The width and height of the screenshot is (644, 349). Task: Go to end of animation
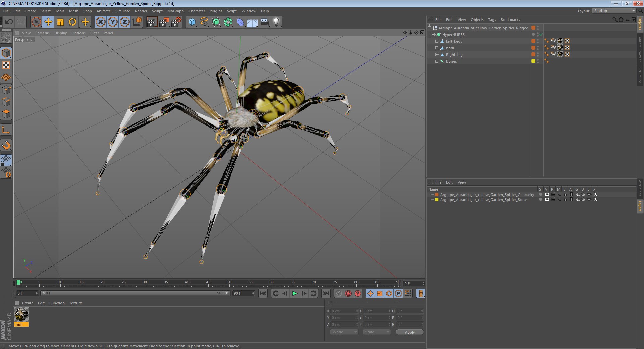326,293
